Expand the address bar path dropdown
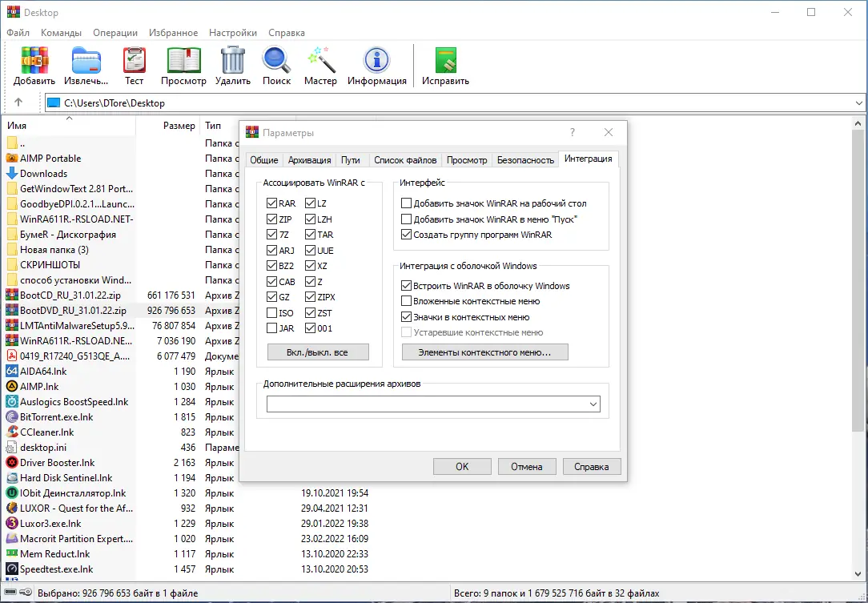The width and height of the screenshot is (868, 603). 859,103
